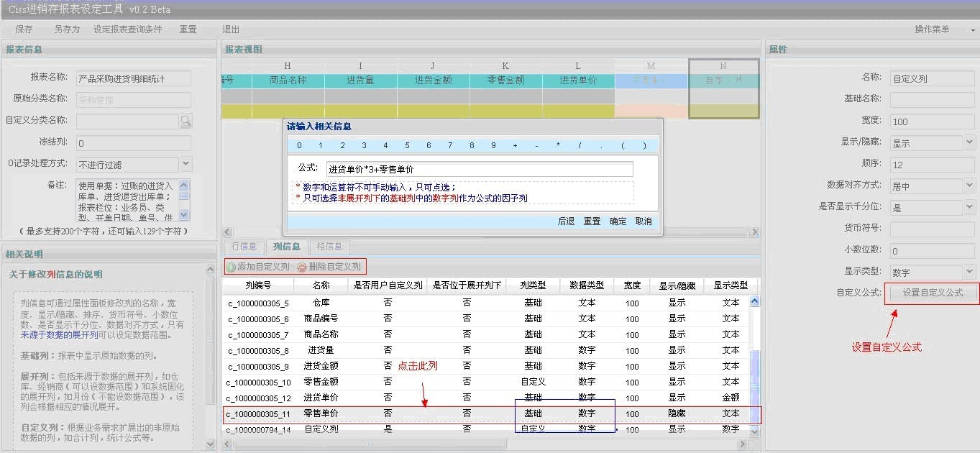
Task: Click the plus operator in formula keypad
Action: 515,145
